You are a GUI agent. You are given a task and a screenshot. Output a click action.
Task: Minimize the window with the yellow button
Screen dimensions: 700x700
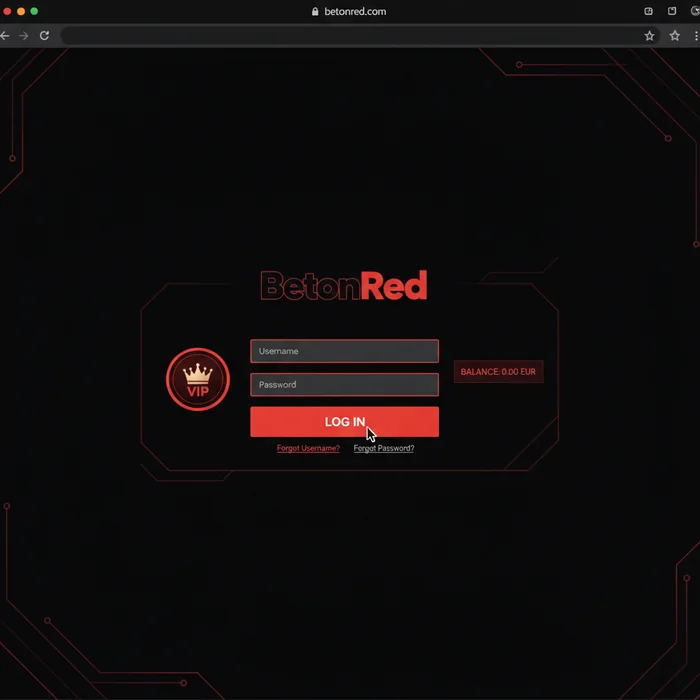[x=21, y=11]
